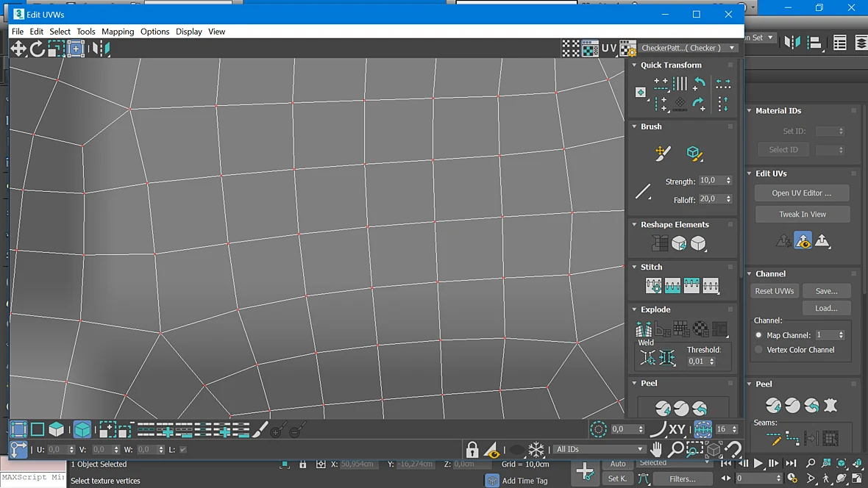Toggle the Lock Selected Subobjects padlock
The height and width of the screenshot is (488, 868).
point(472,449)
